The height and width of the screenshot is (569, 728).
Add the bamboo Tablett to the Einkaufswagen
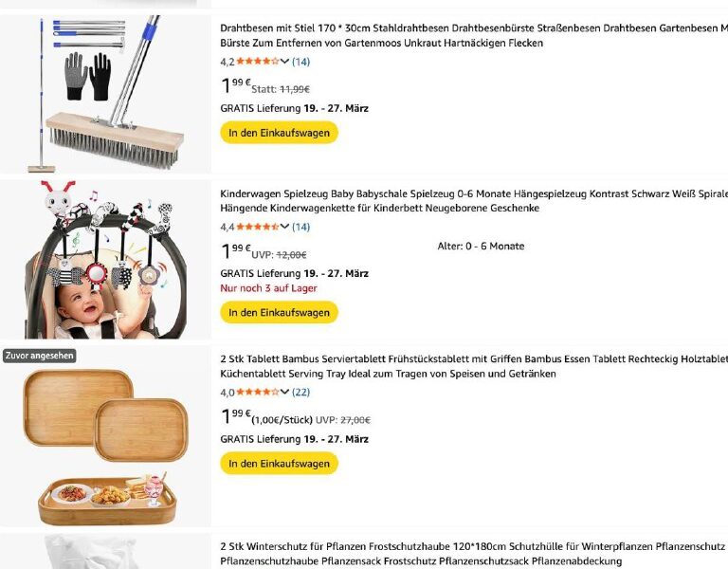(279, 464)
